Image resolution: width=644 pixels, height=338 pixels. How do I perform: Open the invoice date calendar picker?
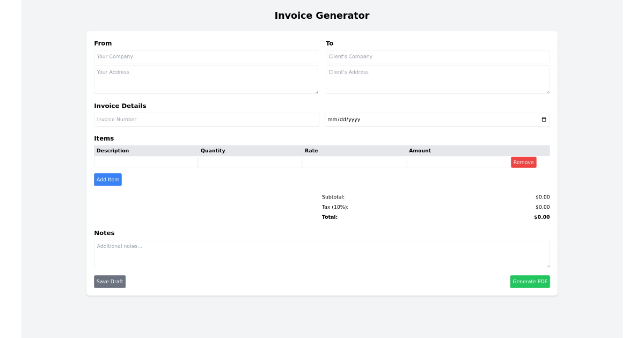pyautogui.click(x=543, y=119)
